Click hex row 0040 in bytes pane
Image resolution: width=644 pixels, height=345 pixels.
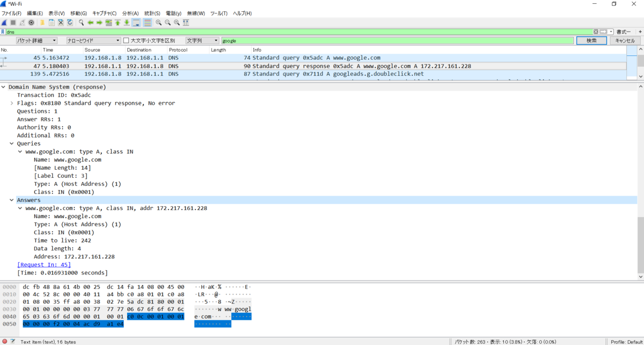(126, 317)
